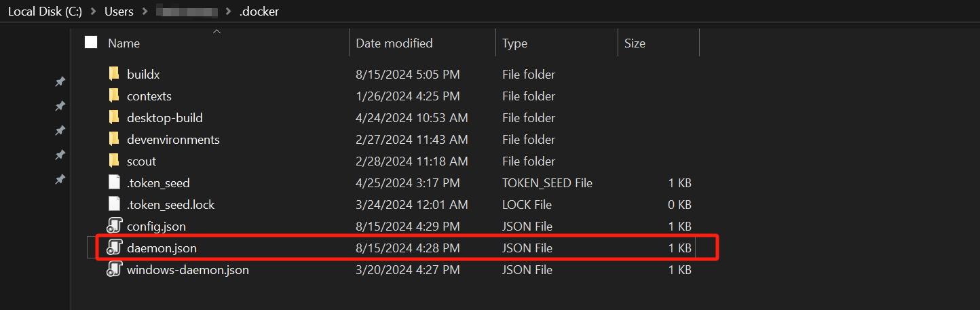Select the .token_seed.lock file name
The height and width of the screenshot is (310, 980).
click(170, 204)
